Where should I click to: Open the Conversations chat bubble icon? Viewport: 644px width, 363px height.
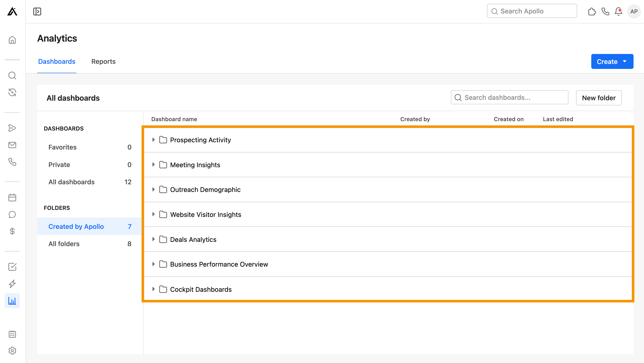coord(12,215)
